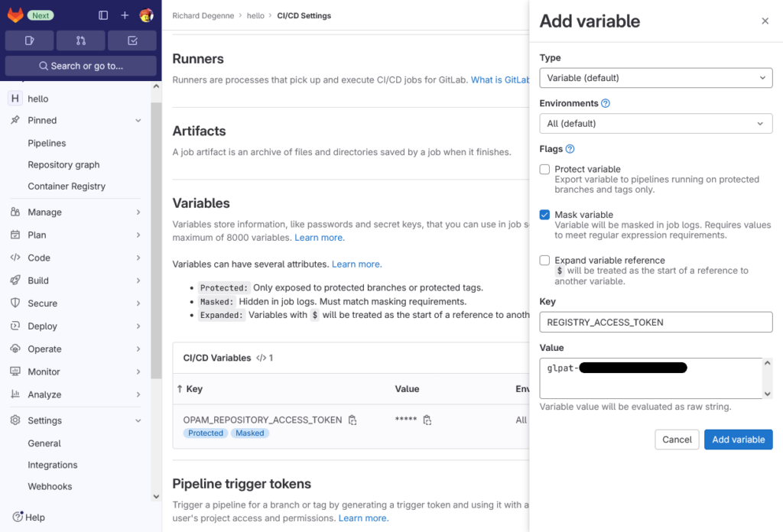783x532 pixels.
Task: Enable Expand variable reference
Action: [545, 259]
